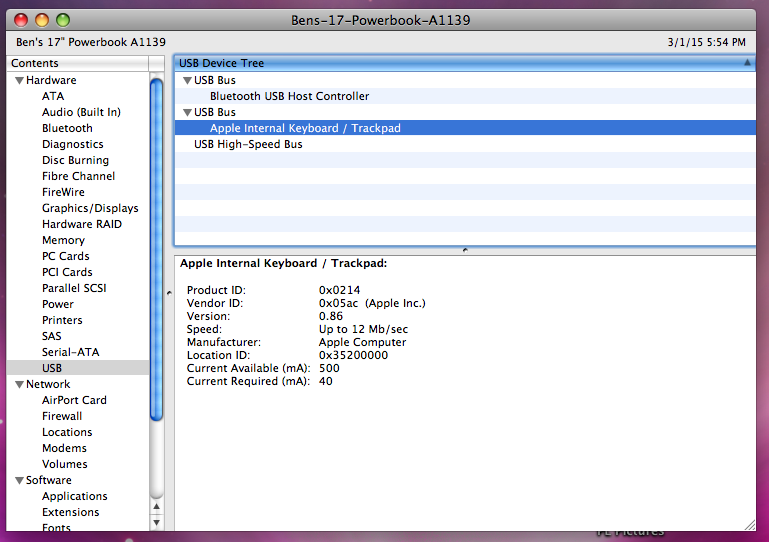Click the Vendor ID value 0x05ac
Screen dimensions: 769x542
[x=338, y=303]
